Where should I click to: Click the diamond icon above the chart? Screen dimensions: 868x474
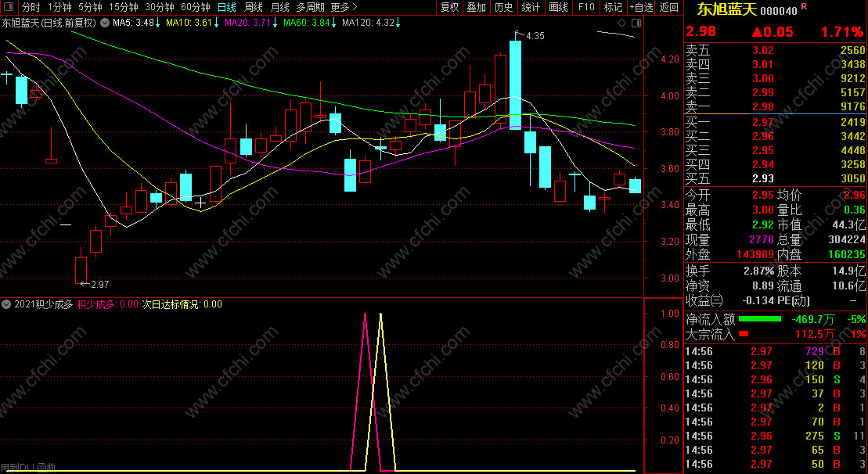622,23
